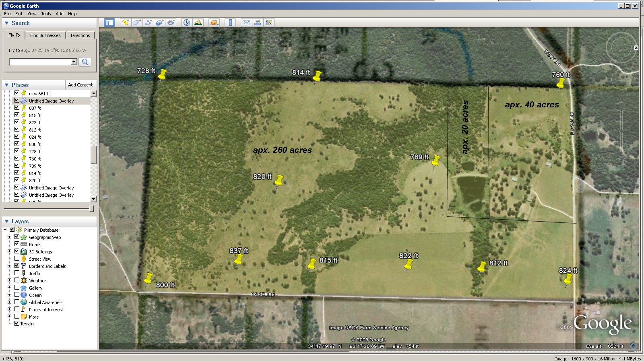Click the Places opacity slider handle
Viewport: 644px width, 362px height.
point(91,209)
